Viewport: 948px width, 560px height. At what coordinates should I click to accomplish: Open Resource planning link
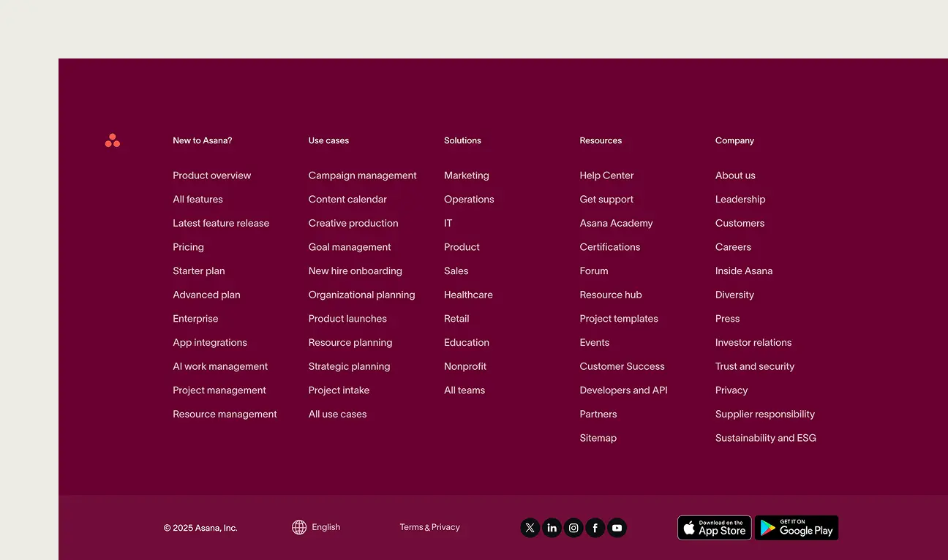(x=350, y=343)
